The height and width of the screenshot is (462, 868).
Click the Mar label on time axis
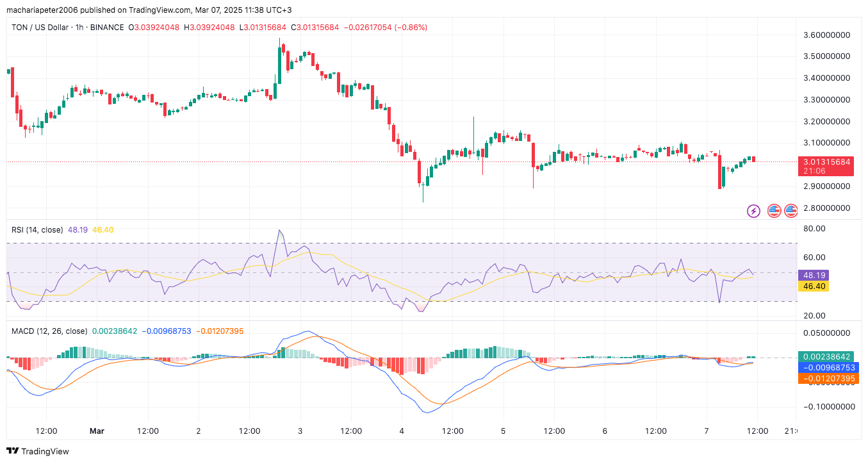coord(96,431)
